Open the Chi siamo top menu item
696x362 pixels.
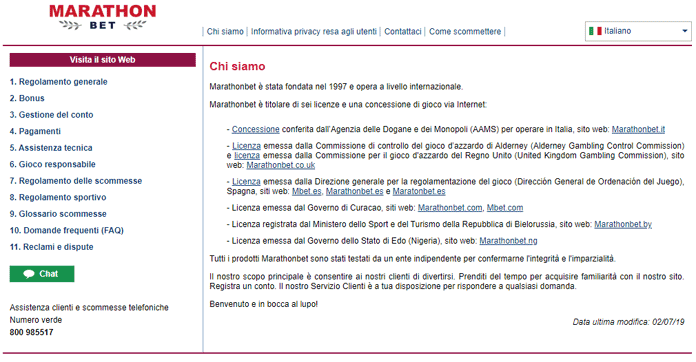[225, 31]
